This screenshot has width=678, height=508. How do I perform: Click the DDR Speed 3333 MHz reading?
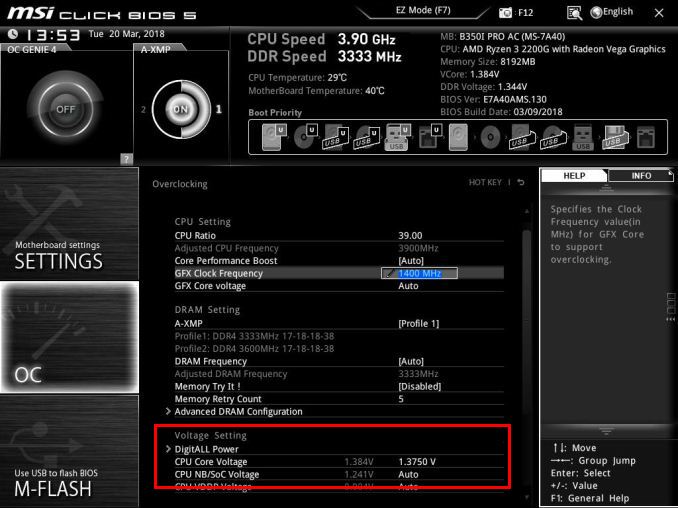tap(325, 56)
